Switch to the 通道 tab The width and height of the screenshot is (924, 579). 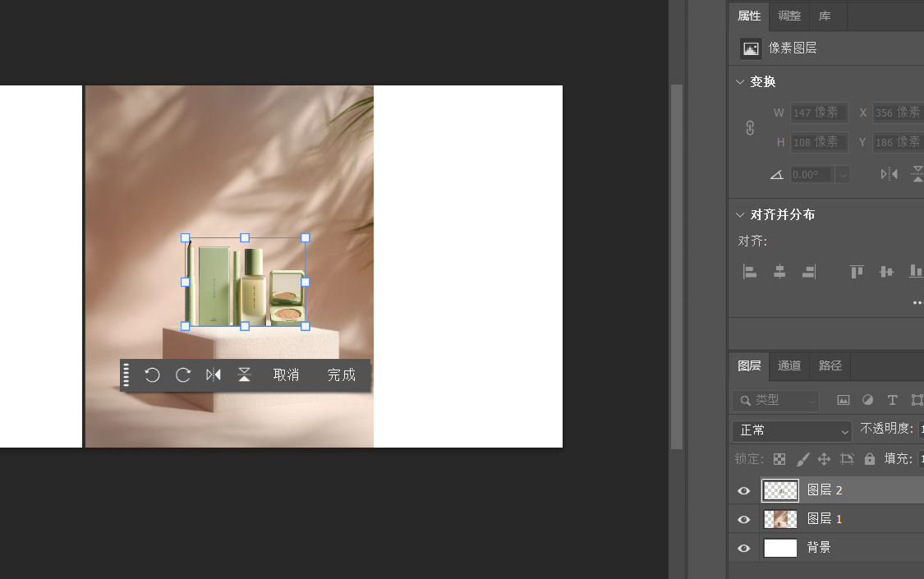(789, 365)
